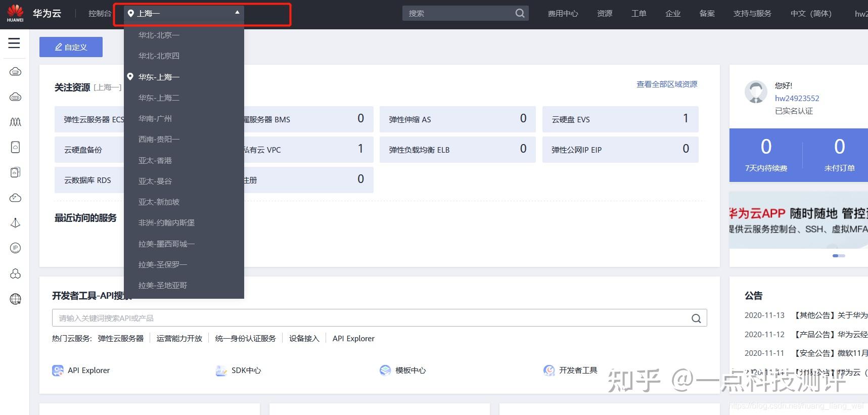Open the 云硬盘 EVS resource card

pyautogui.click(x=620, y=119)
